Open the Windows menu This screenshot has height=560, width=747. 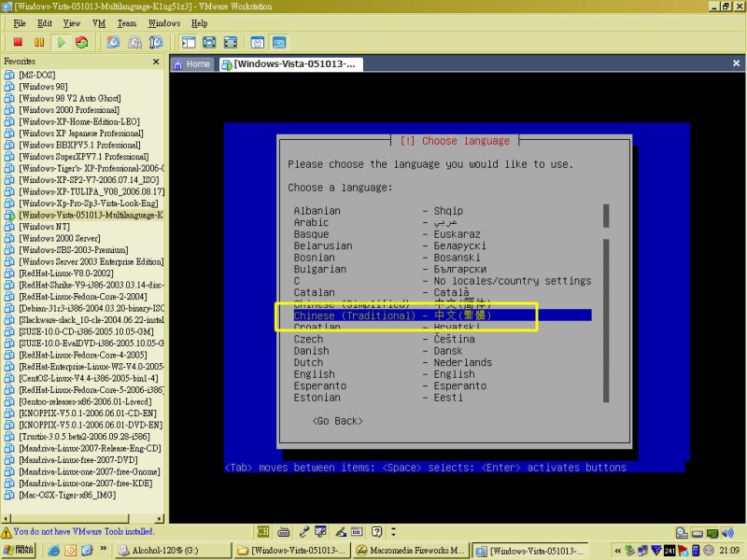pyautogui.click(x=164, y=22)
